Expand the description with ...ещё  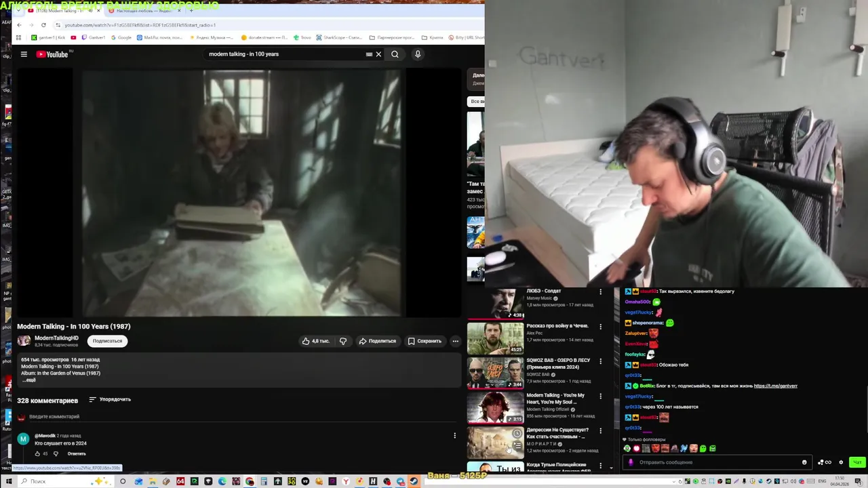point(29,380)
